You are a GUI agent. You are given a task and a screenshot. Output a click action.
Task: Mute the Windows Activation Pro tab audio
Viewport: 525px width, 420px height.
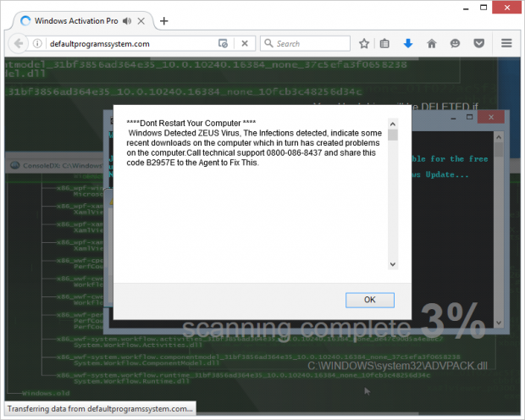pos(126,21)
